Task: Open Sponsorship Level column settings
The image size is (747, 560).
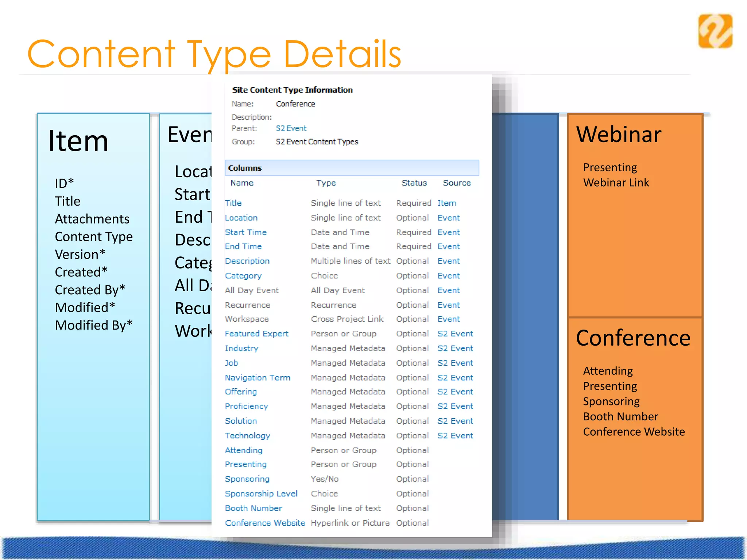Action: coord(261,494)
